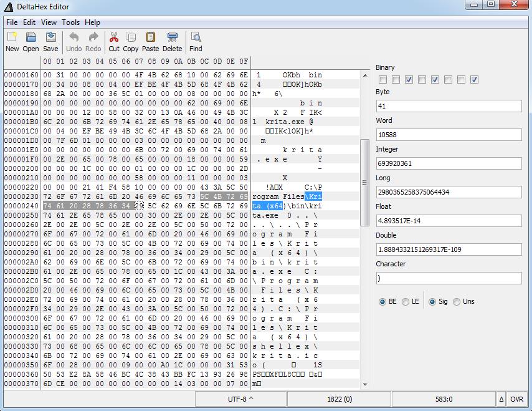This screenshot has width=532, height=411.
Task: Click the OVR edit mode indicator
Action: 517,399
